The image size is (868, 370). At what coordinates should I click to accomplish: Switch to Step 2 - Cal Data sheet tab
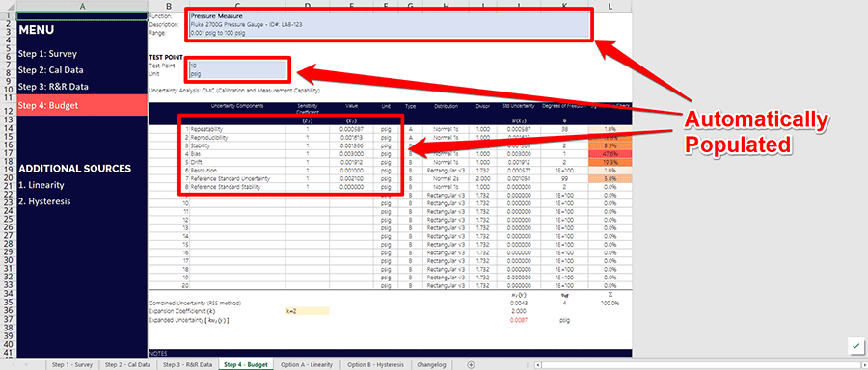pyautogui.click(x=127, y=365)
